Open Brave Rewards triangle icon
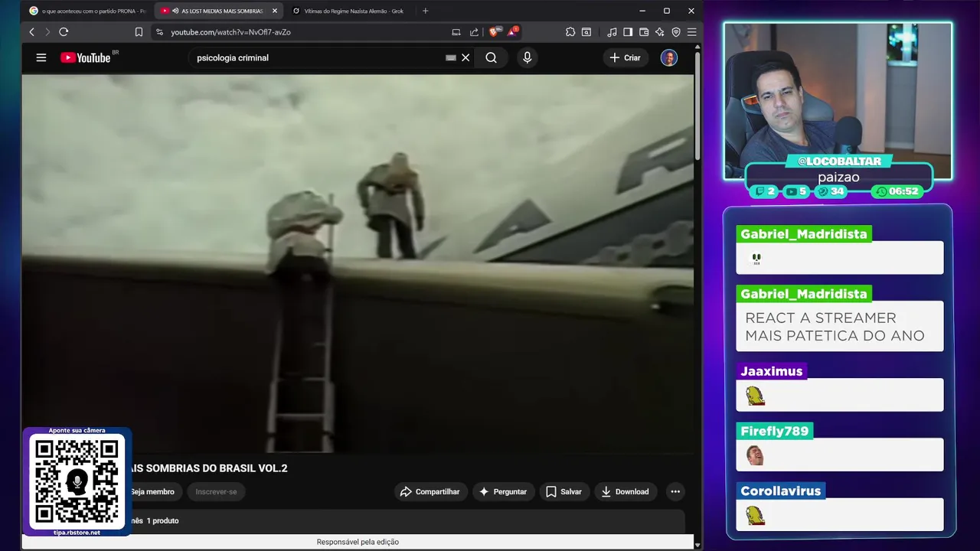The image size is (980, 551). click(511, 32)
